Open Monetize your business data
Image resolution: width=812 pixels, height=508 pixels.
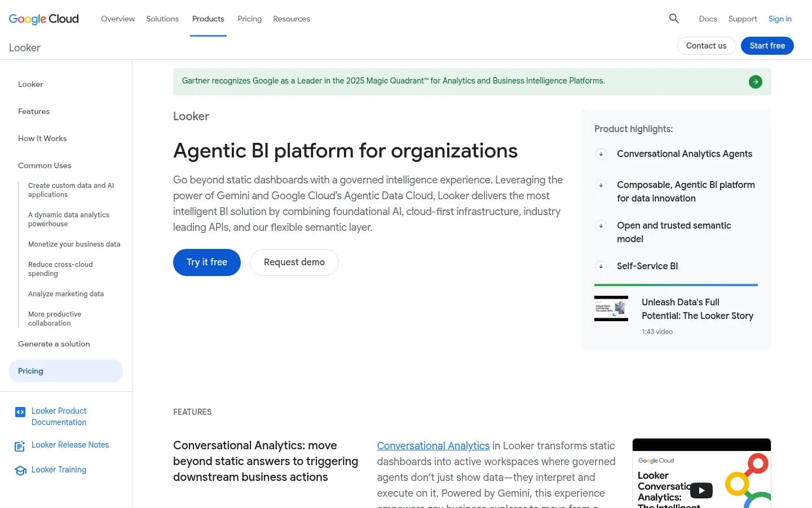tap(74, 244)
